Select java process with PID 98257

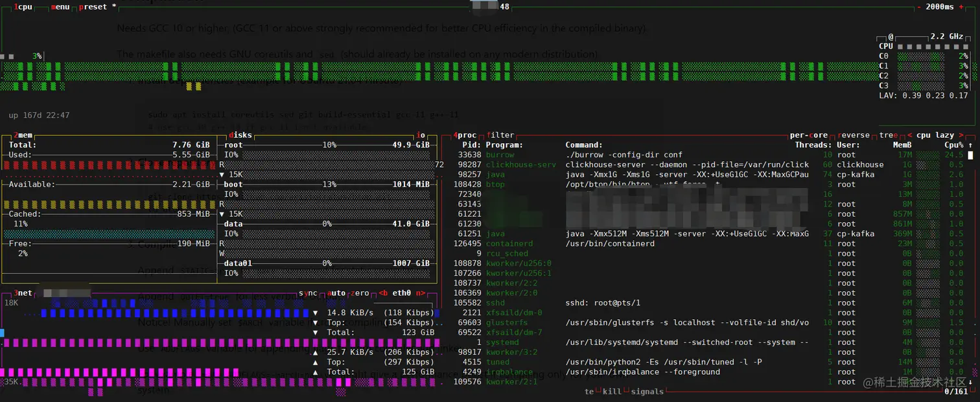point(710,174)
